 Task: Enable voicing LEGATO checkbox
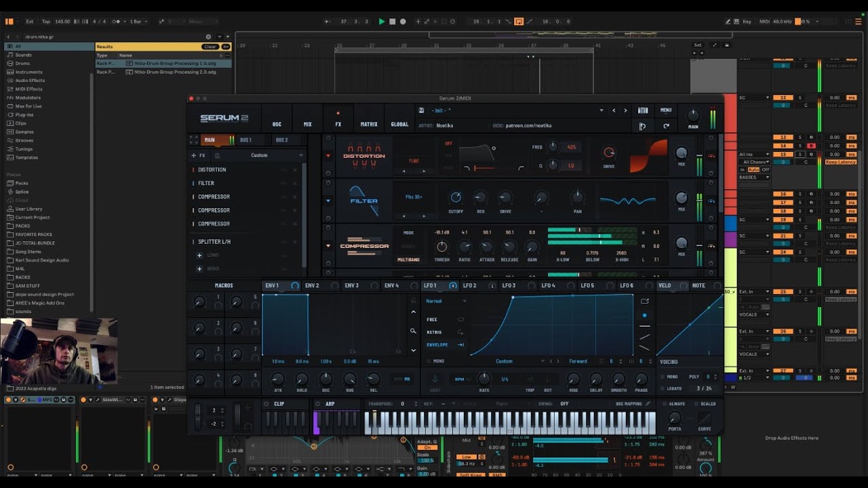click(663, 388)
